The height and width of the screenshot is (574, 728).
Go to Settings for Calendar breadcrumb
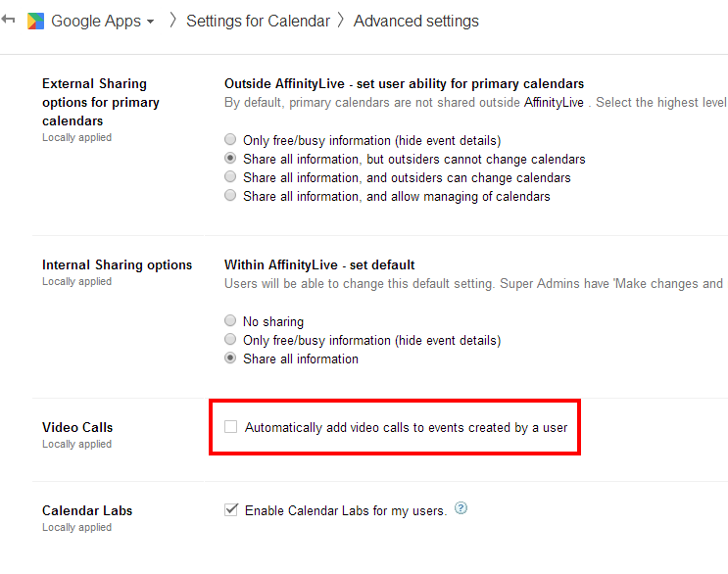pos(258,21)
